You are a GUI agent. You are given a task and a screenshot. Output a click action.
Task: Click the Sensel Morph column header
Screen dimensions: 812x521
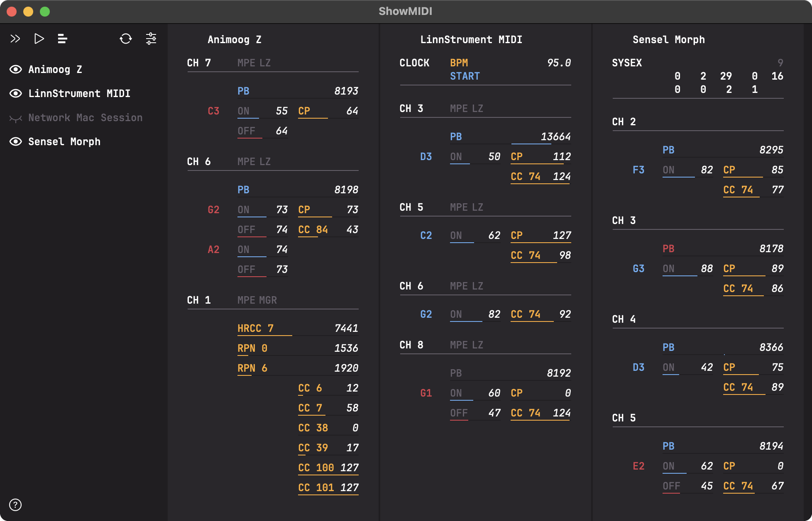coord(668,39)
